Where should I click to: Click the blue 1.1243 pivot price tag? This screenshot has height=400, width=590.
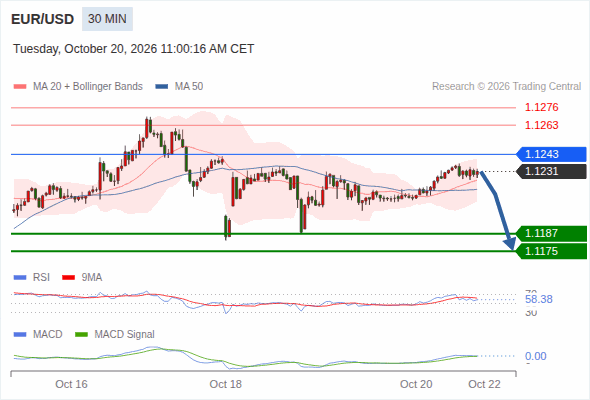[x=551, y=154]
